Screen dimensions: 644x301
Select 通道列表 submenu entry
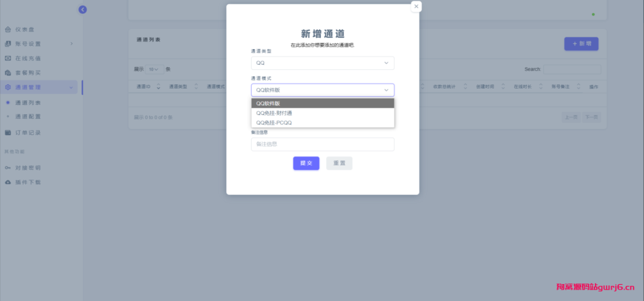(28, 102)
